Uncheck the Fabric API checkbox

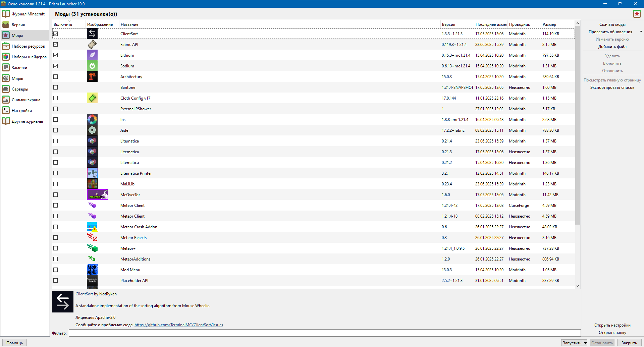[x=56, y=44]
